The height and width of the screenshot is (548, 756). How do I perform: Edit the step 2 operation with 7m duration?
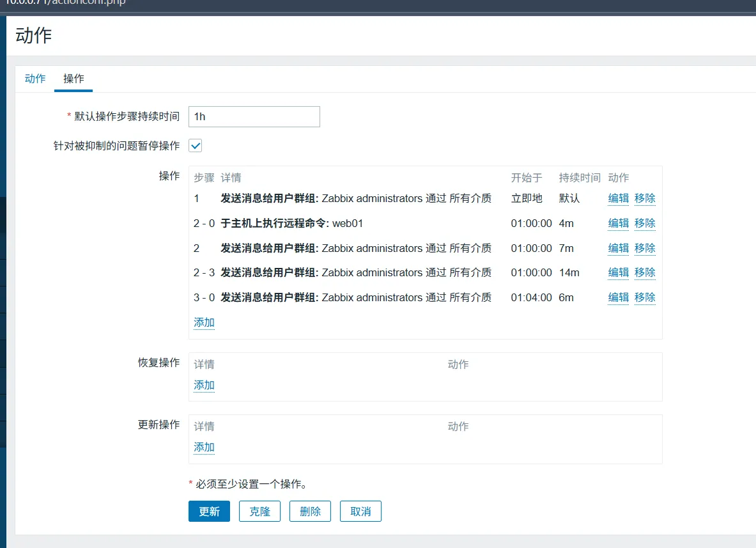coord(618,248)
